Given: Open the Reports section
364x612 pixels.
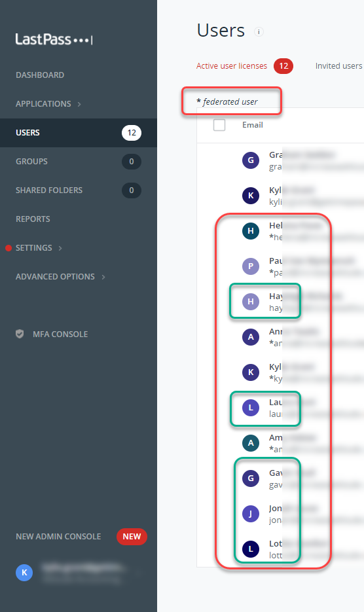Looking at the screenshot, I should coord(33,219).
